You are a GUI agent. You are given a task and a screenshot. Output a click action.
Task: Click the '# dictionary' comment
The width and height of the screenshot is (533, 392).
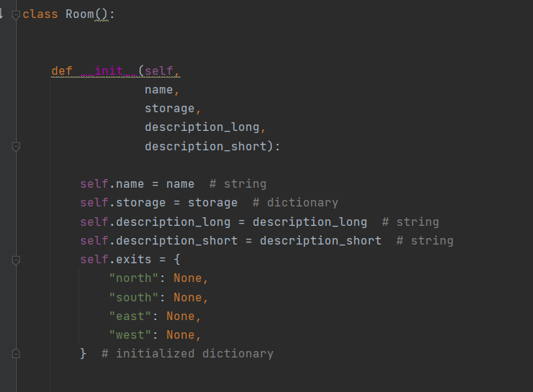click(x=296, y=203)
